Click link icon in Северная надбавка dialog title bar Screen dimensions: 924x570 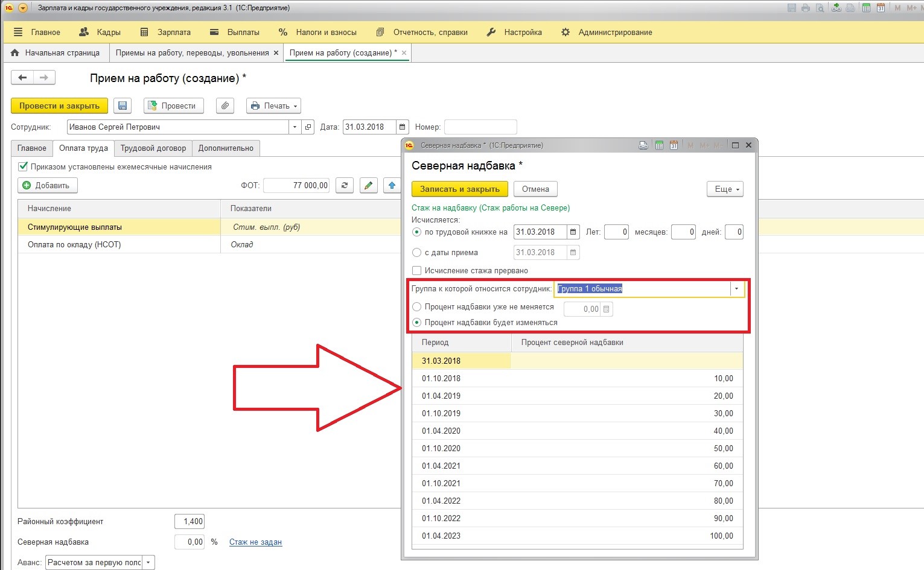tap(643, 145)
